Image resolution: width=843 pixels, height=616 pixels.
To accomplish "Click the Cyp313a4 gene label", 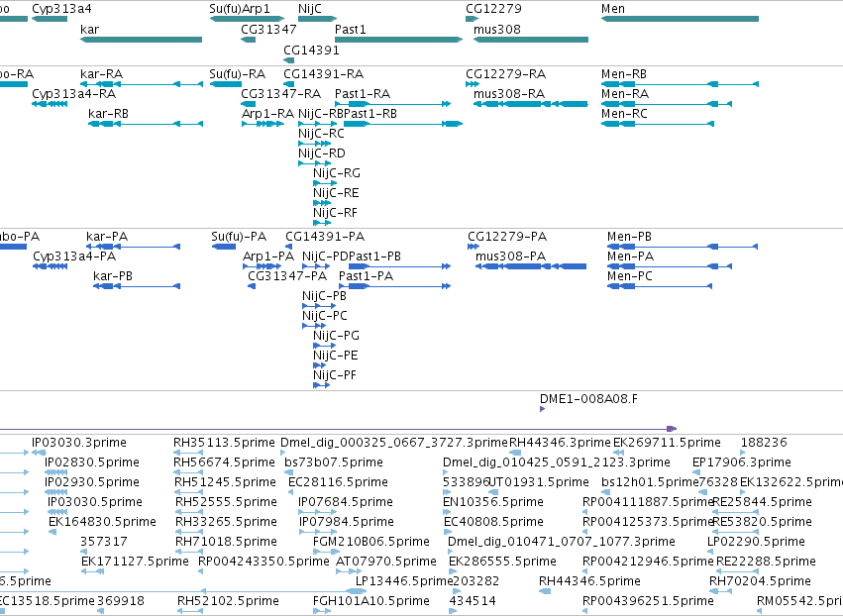I will click(x=61, y=9).
